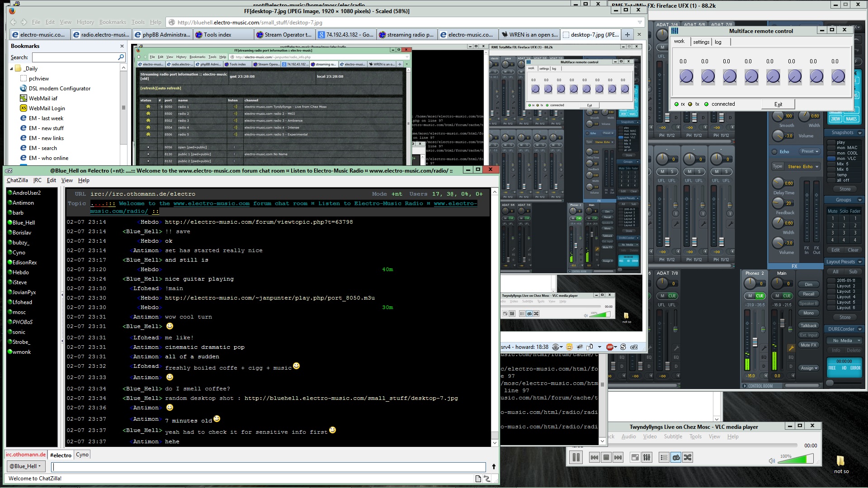Click Store under Layout Presets
The height and width of the screenshot is (488, 868).
[845, 318]
